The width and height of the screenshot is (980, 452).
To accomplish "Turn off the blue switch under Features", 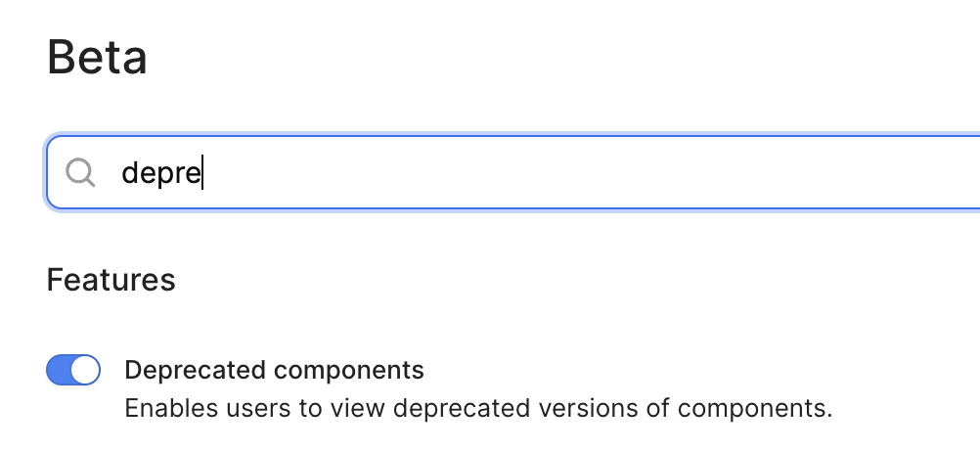I will pos(73,370).
